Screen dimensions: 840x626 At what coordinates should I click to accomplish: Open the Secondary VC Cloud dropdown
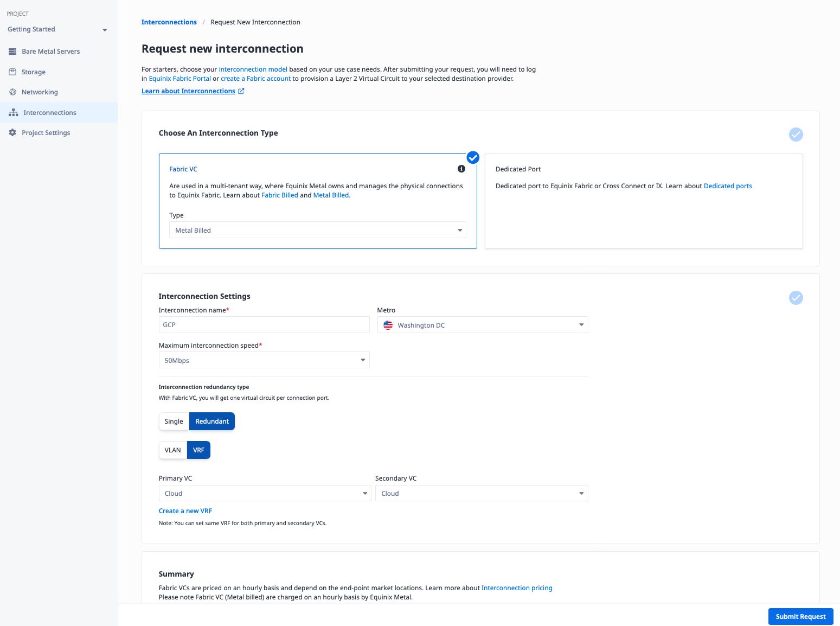482,493
